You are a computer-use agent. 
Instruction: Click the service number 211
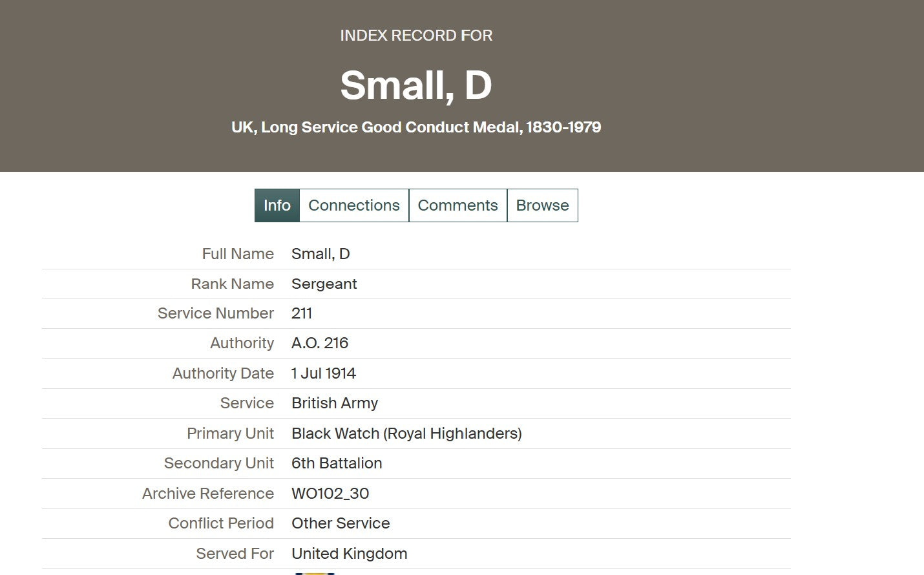(302, 314)
